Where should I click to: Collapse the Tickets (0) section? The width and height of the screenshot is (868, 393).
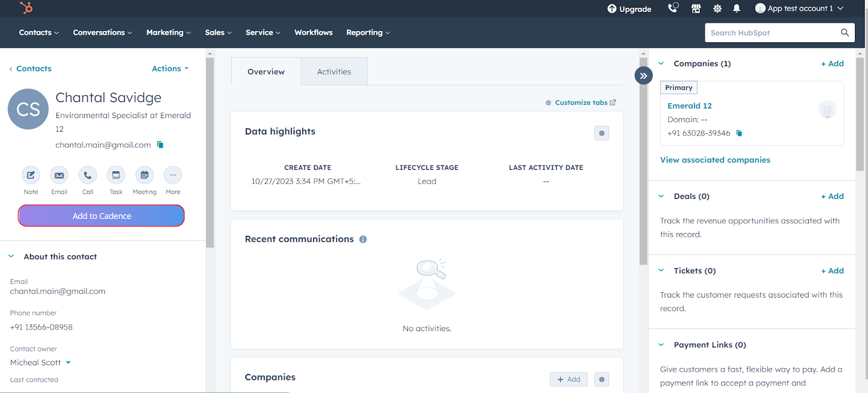[x=661, y=270]
